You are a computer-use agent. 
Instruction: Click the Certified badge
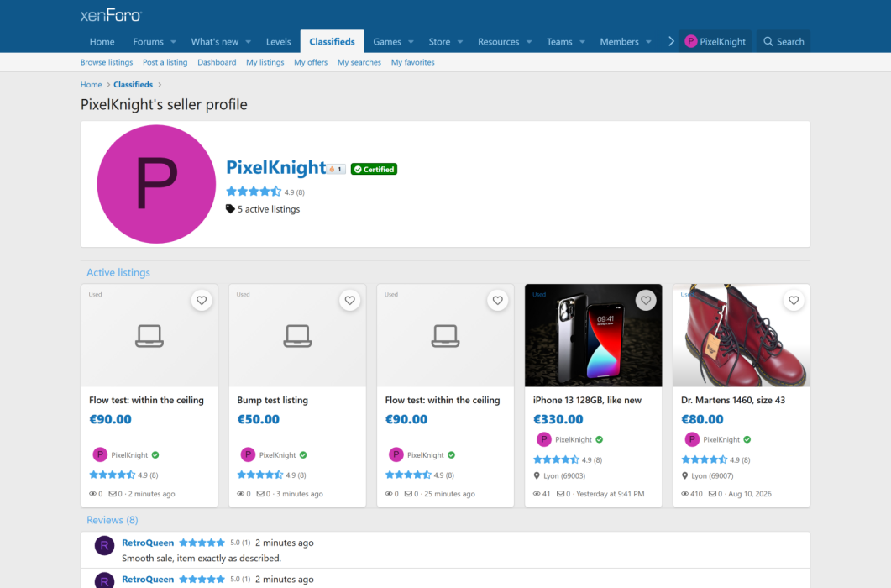point(374,170)
